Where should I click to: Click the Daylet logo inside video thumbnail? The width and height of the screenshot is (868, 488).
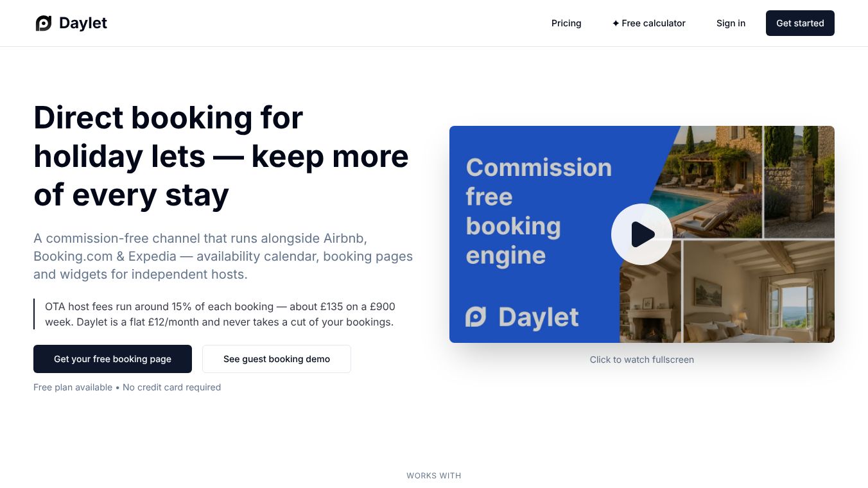pos(522,317)
